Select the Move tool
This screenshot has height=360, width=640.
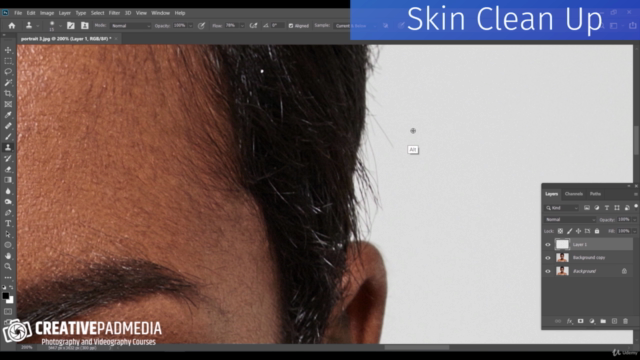click(x=8, y=50)
